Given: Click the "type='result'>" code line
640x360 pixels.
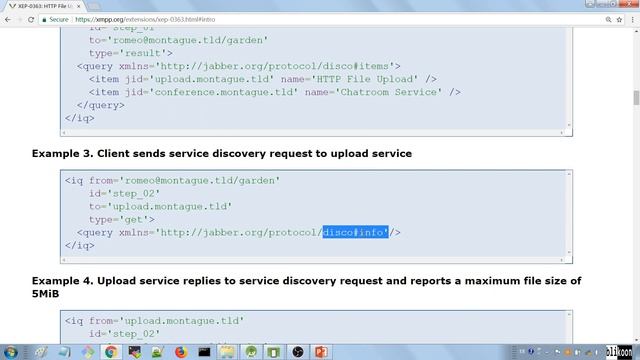Looking at the screenshot, I should pyautogui.click(x=131, y=53).
